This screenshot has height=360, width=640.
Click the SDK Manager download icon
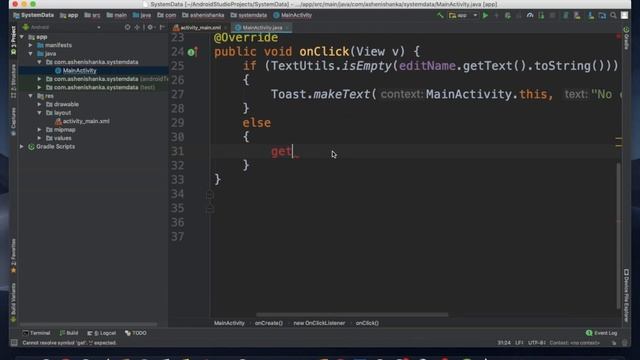591,16
